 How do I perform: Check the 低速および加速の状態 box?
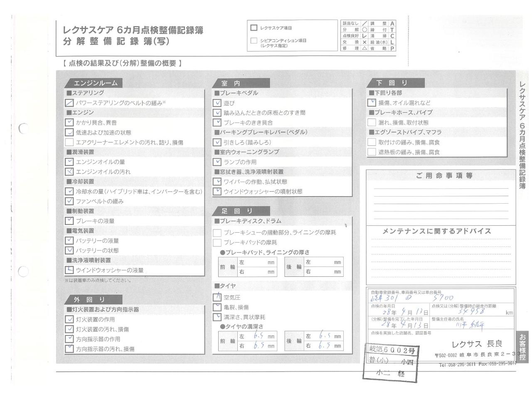pos(69,133)
